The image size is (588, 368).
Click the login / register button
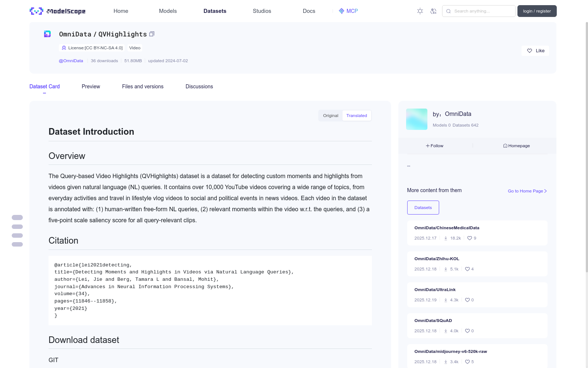(x=537, y=11)
